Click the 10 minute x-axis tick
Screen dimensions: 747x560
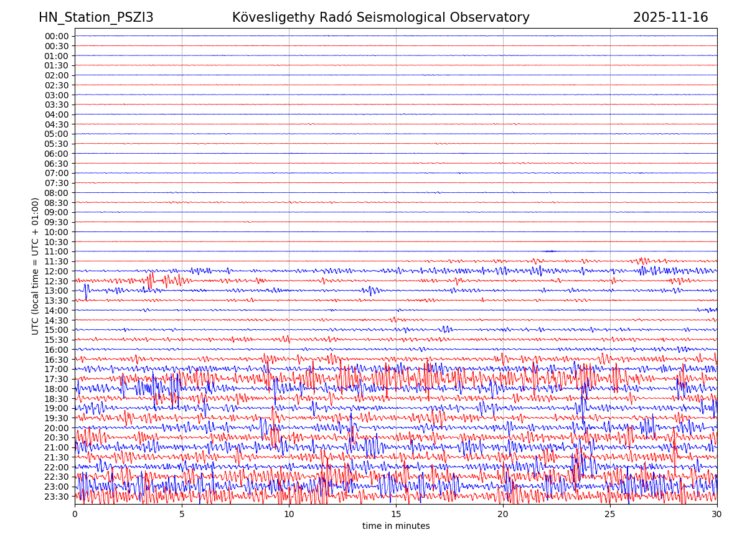(x=289, y=515)
